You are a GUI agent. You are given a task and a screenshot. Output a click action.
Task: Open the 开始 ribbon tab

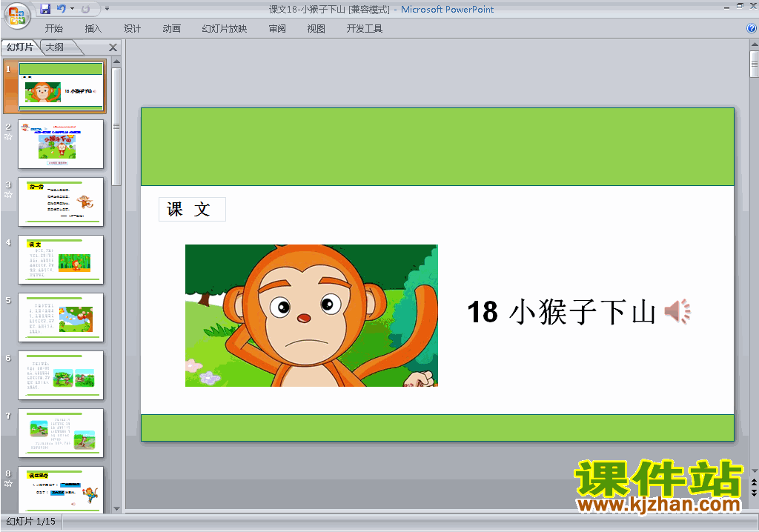(53, 29)
